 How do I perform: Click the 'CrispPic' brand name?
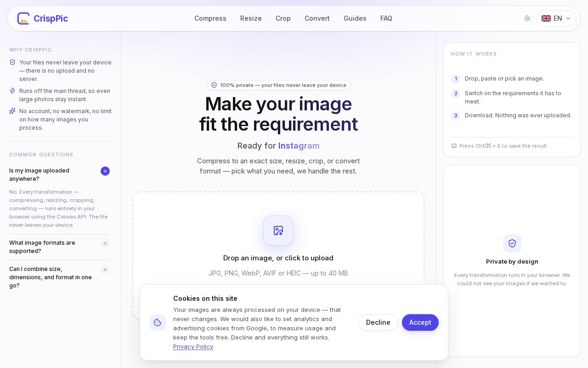click(x=51, y=18)
